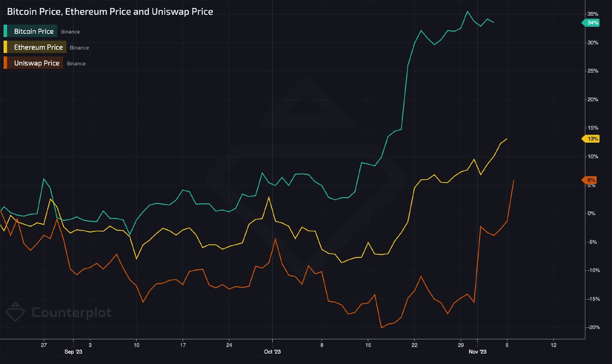Click the 3 date tick on x-axis
This screenshot has width=612, height=364.
90,345
